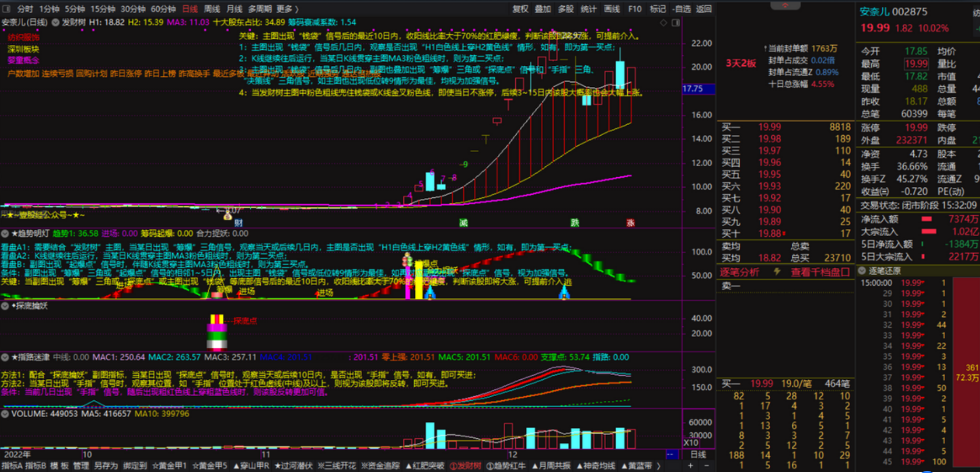
Task: Open the ▲红肥突破 indicator
Action: point(425,466)
